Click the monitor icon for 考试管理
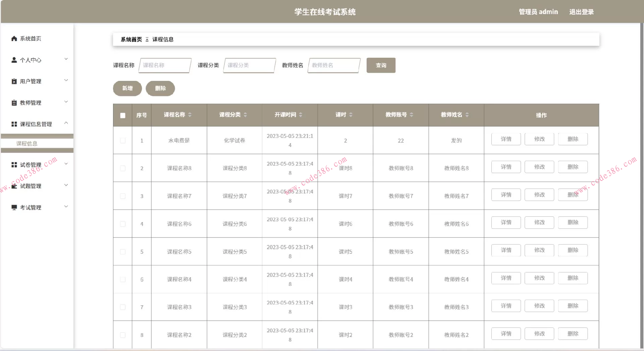Viewport: 644px width, 351px height. click(x=14, y=207)
